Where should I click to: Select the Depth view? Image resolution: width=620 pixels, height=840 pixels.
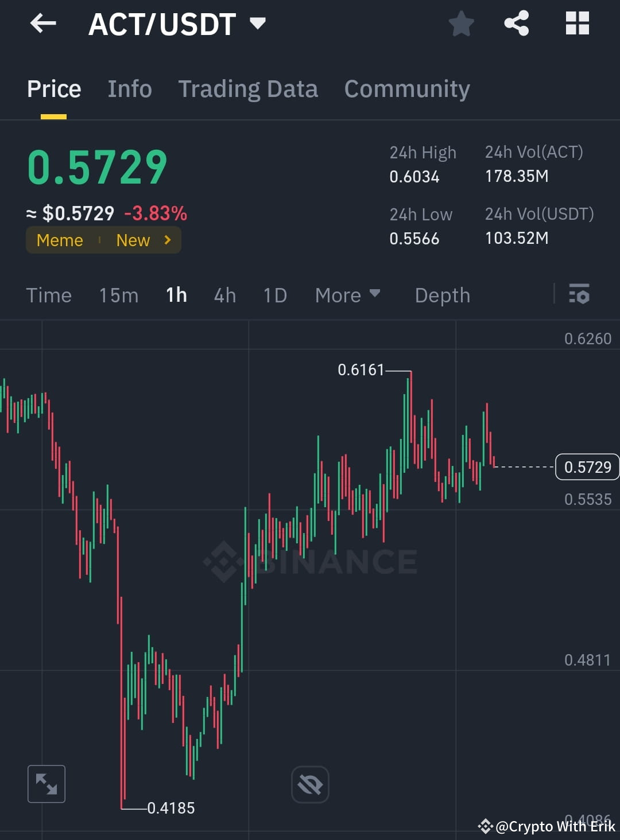click(x=442, y=295)
